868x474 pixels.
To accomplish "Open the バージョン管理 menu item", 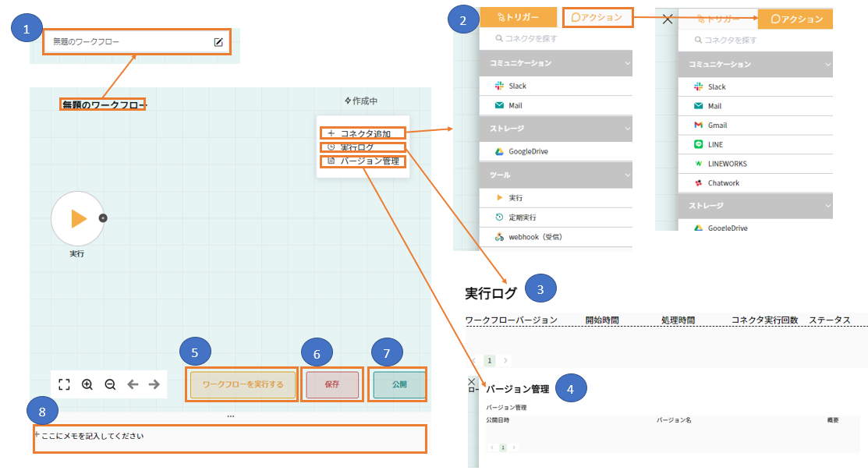I will click(x=362, y=161).
